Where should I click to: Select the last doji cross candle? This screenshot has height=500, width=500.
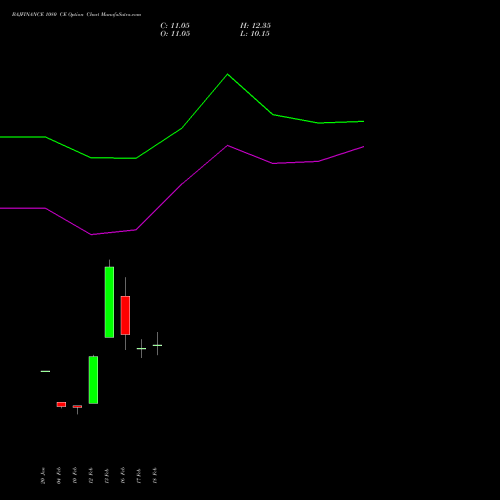[x=157, y=345]
